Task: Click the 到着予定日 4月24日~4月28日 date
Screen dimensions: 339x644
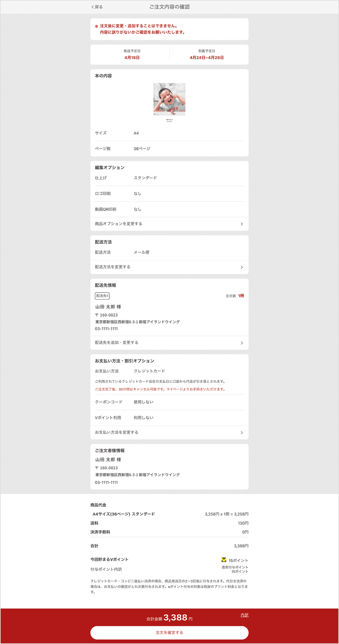Action: (x=207, y=58)
